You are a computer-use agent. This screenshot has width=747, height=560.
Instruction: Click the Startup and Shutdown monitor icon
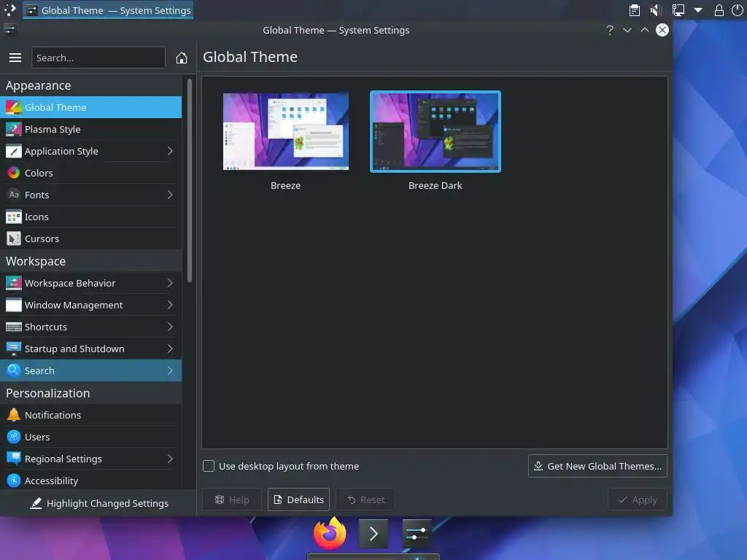pyautogui.click(x=13, y=349)
